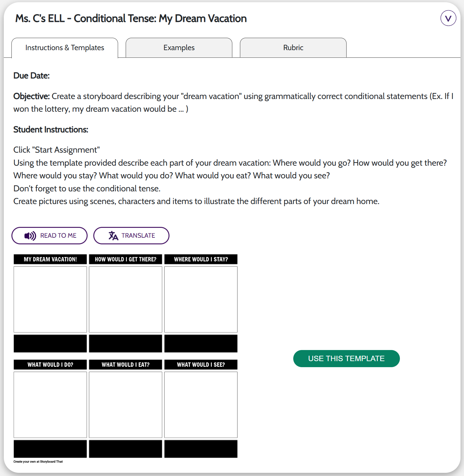Click the 'MY DREAM VACATION!' title bar
Image resolution: width=464 pixels, height=476 pixels.
[x=50, y=259]
